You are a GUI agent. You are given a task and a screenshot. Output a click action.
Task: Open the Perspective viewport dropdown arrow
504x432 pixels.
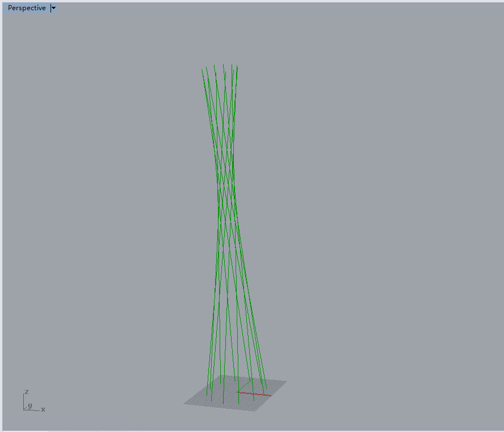(54, 8)
